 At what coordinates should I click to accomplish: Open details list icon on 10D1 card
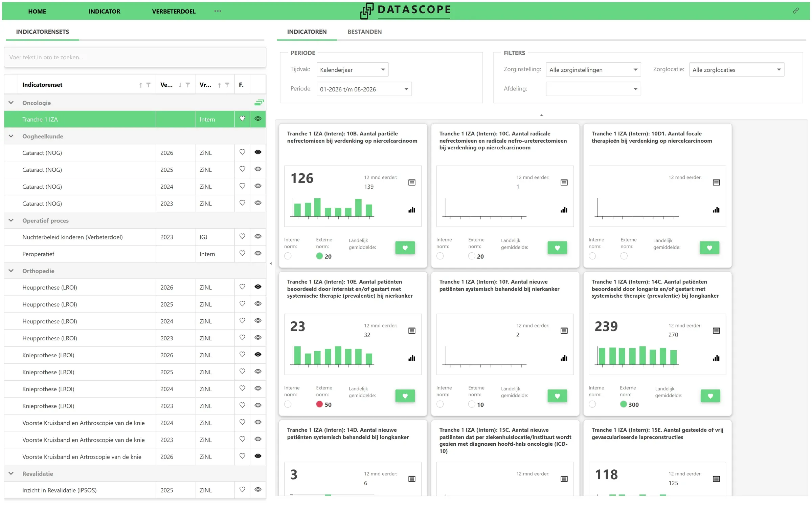tap(716, 183)
